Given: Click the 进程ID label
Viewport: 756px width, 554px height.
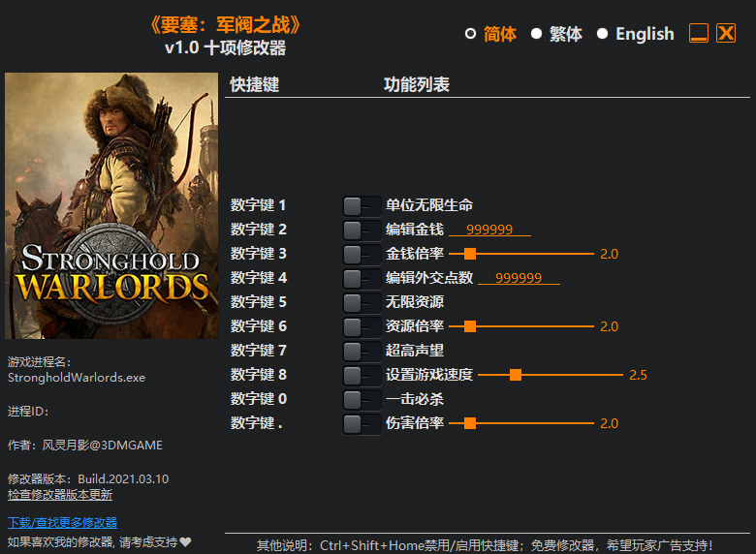Looking at the screenshot, I should pos(28,412).
